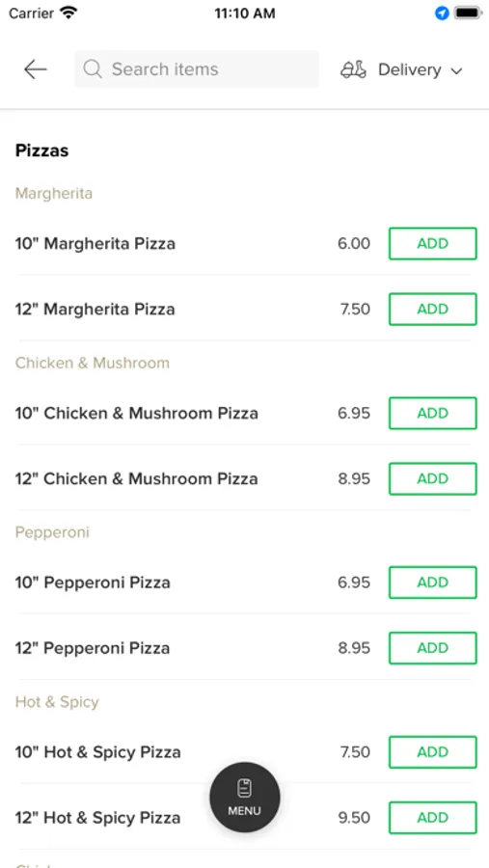
Task: Tap the battery indicator icon
Action: click(x=468, y=14)
